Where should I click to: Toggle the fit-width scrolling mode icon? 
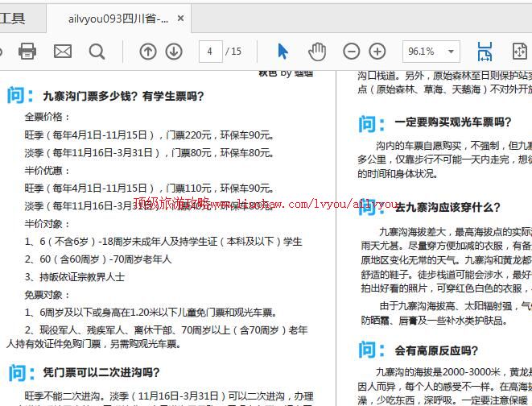click(485, 52)
